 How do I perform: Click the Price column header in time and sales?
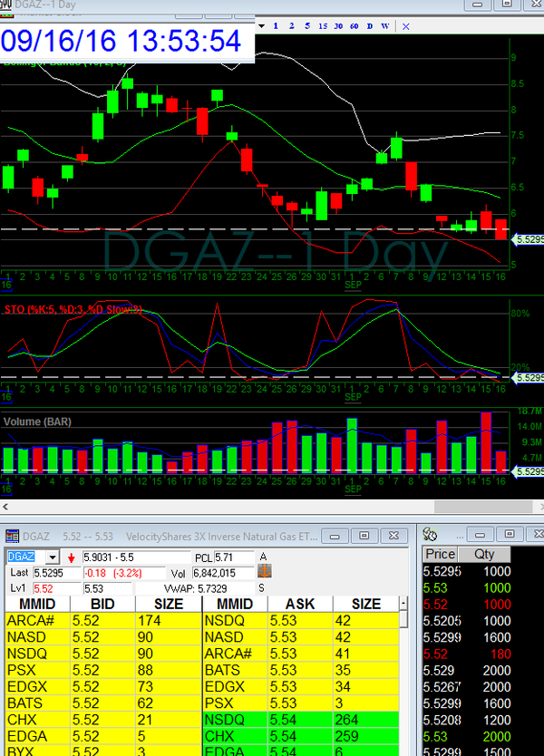(x=441, y=554)
